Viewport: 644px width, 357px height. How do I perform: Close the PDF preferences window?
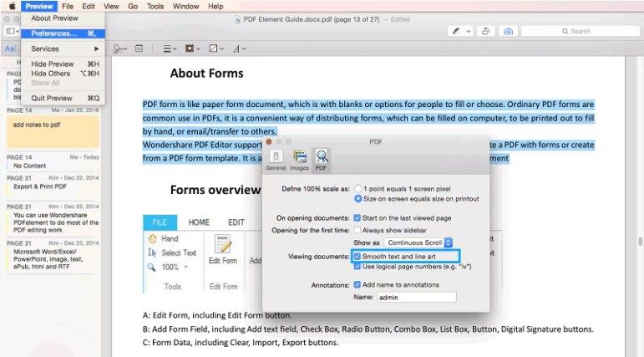(269, 142)
